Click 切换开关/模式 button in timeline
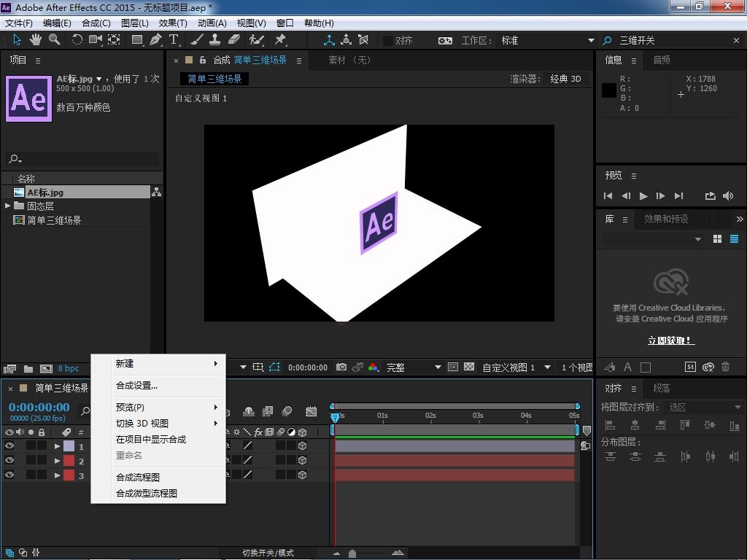The width and height of the screenshot is (747, 560). click(268, 553)
